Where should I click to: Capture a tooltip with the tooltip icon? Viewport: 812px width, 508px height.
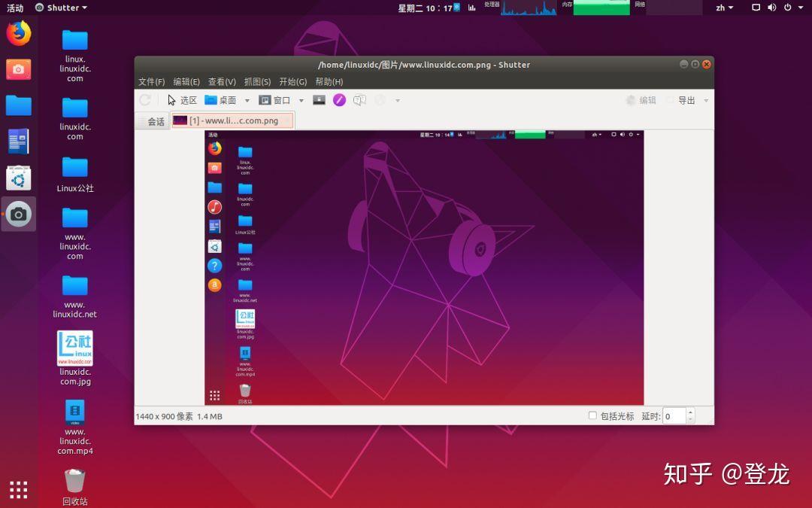point(359,100)
